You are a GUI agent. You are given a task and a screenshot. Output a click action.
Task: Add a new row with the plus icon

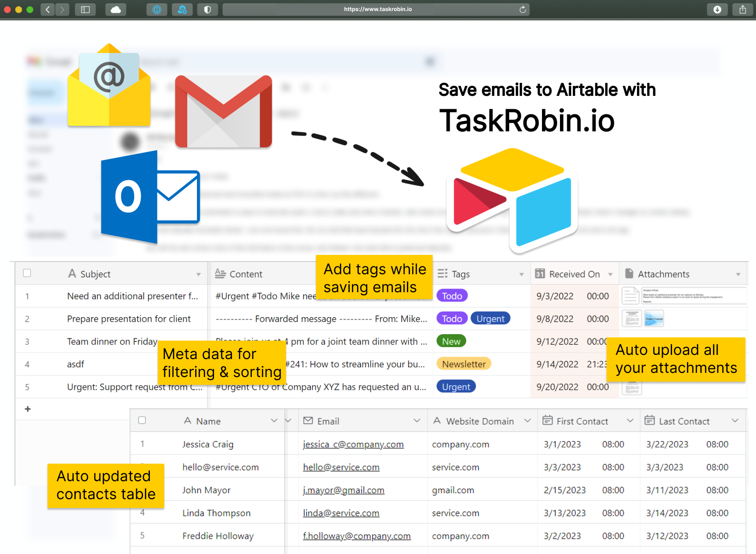28,409
